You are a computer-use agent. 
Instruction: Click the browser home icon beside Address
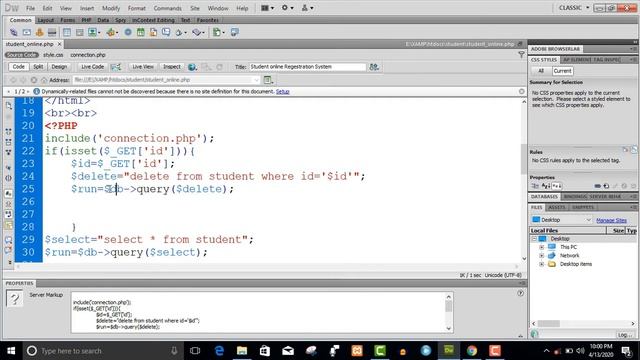(44, 80)
